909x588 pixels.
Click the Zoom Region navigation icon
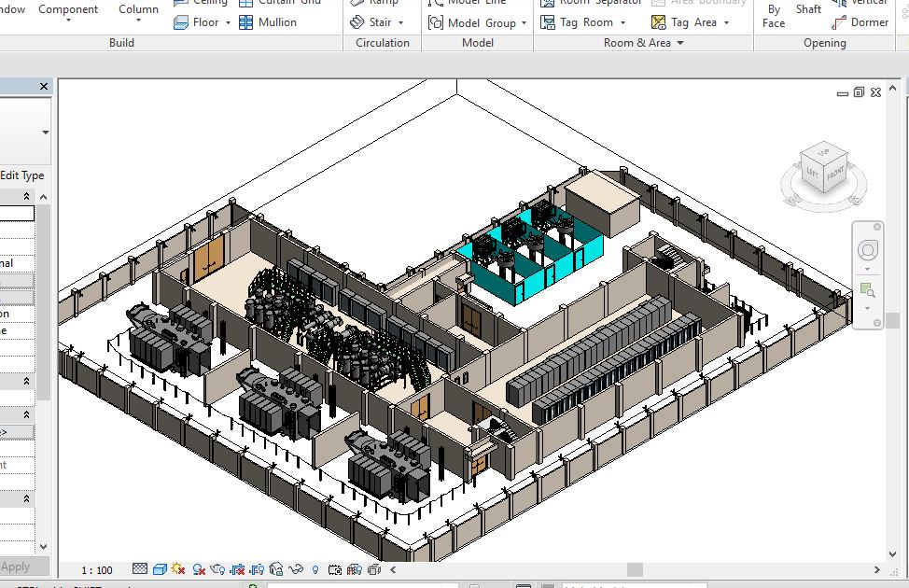click(868, 290)
